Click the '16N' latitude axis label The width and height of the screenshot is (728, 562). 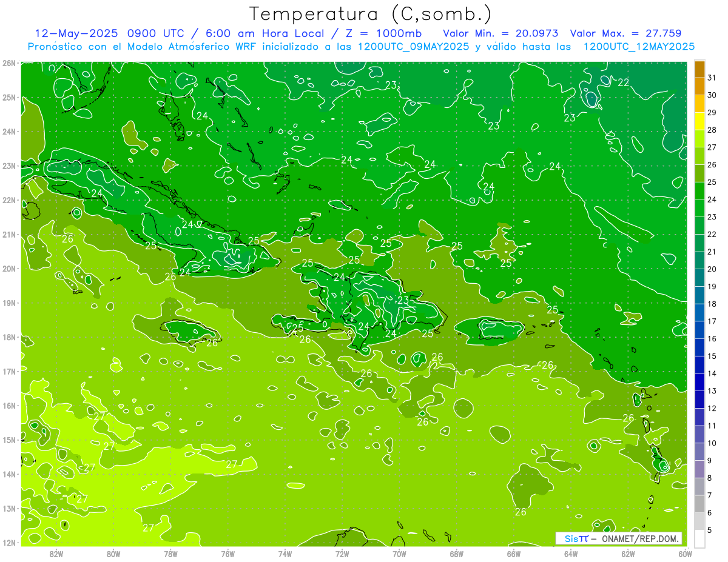click(9, 406)
